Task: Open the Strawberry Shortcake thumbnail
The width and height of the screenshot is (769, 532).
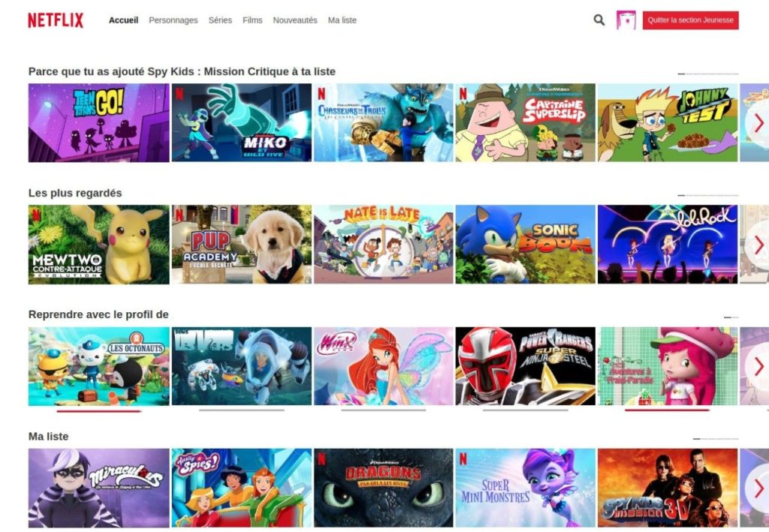Action: click(x=668, y=366)
